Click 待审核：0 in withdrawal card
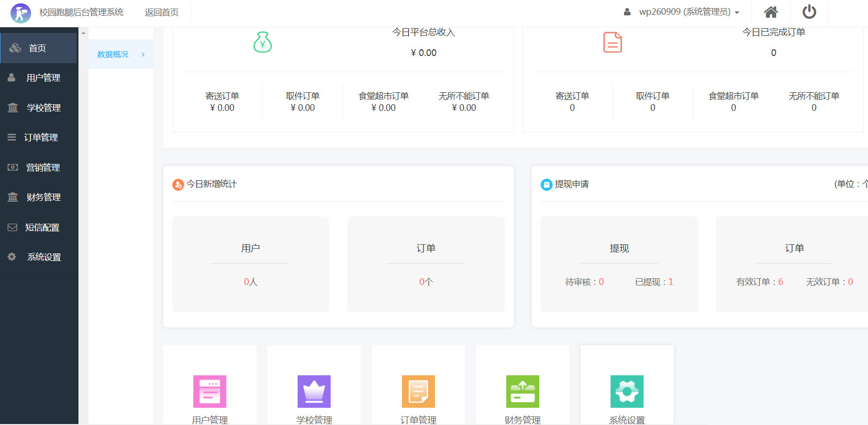 coord(585,282)
